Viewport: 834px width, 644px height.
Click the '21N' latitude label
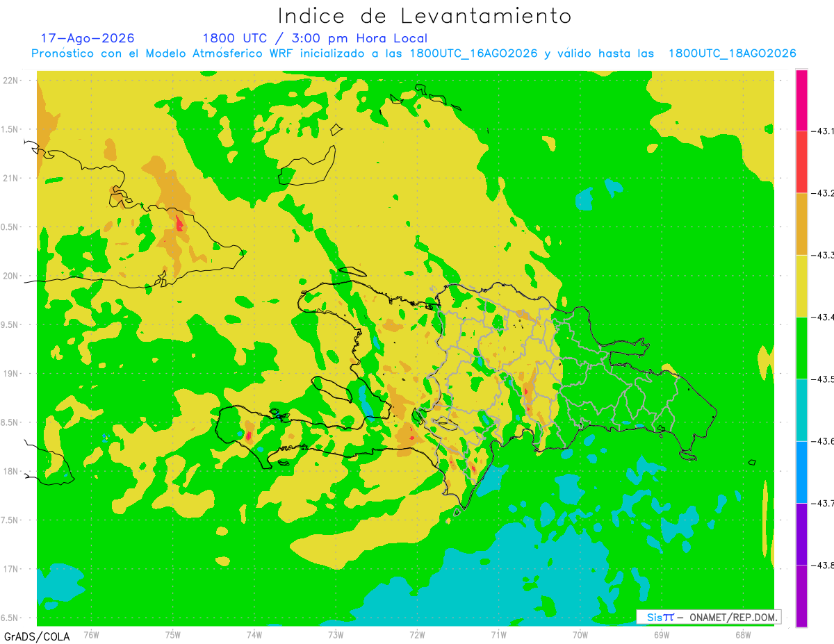coord(11,178)
